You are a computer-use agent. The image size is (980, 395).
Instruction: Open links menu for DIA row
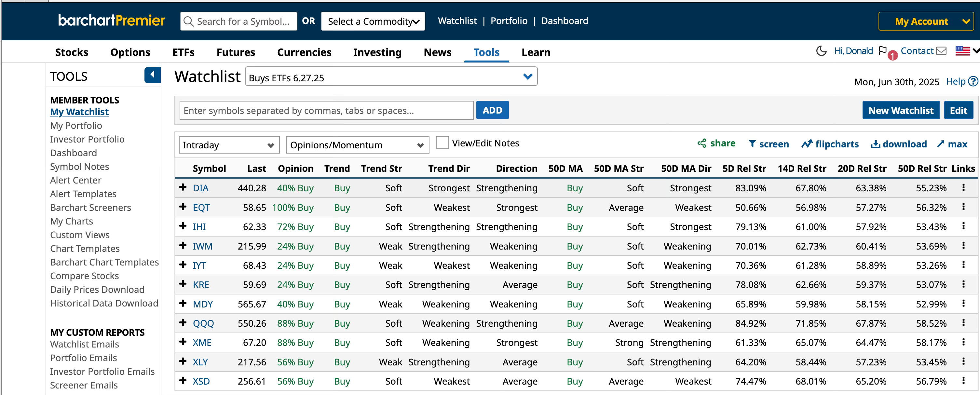(x=963, y=188)
